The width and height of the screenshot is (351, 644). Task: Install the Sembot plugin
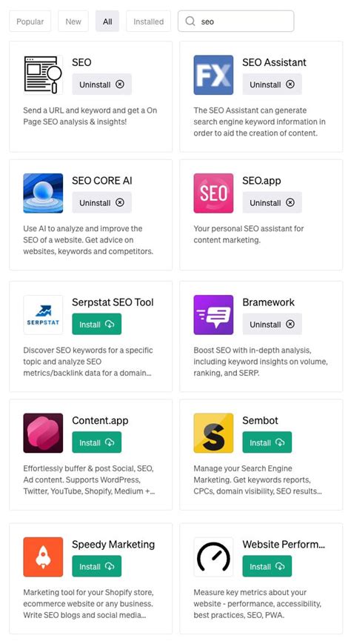267,442
